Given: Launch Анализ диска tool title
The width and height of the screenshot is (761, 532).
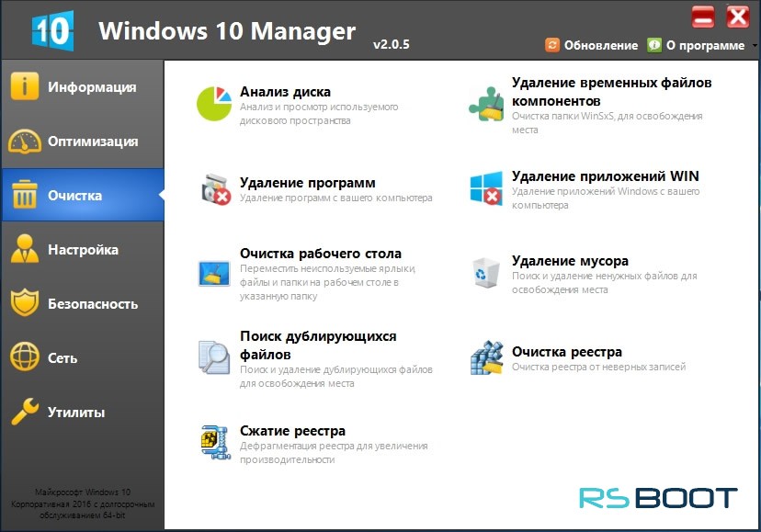Looking at the screenshot, I should pyautogui.click(x=285, y=92).
